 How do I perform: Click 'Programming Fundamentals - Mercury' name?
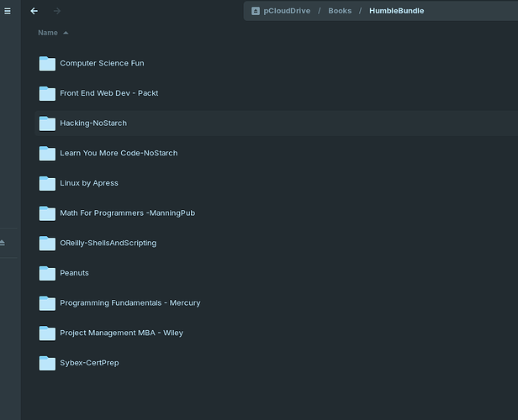pyautogui.click(x=130, y=303)
